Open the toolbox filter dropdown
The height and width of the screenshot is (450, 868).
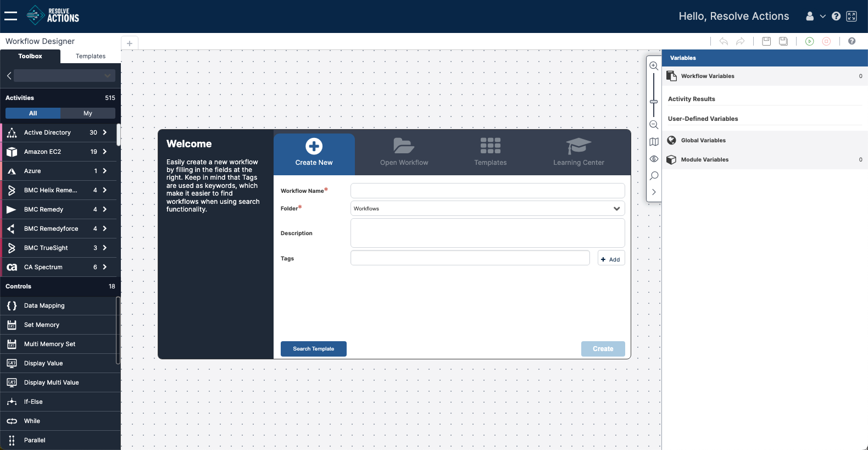[x=65, y=76]
